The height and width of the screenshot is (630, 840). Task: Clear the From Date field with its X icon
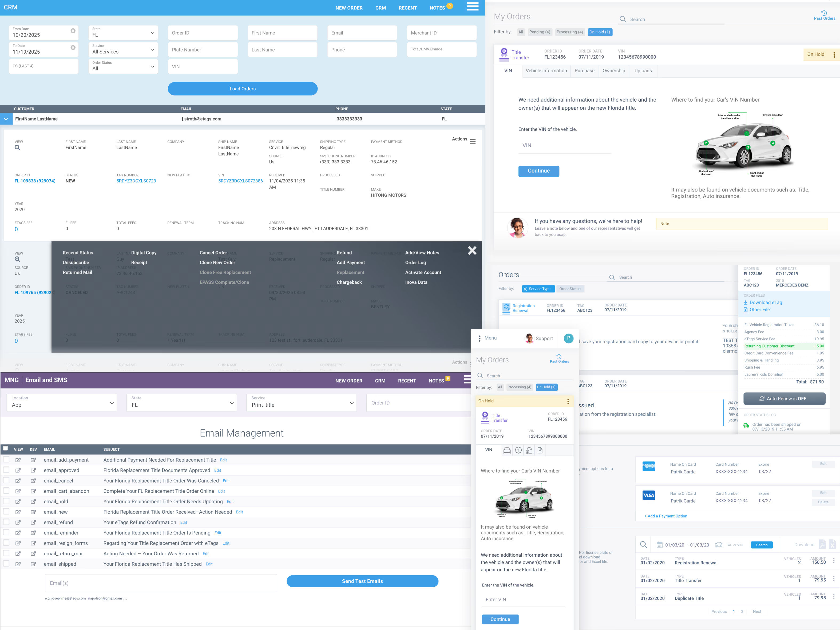(73, 31)
